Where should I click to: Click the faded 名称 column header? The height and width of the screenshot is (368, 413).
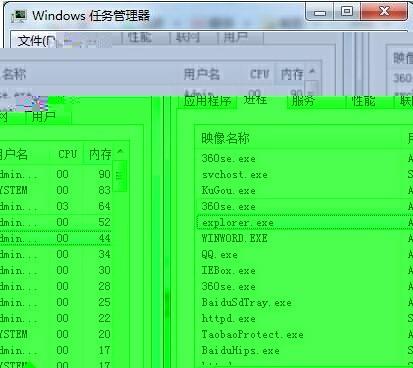click(14, 74)
